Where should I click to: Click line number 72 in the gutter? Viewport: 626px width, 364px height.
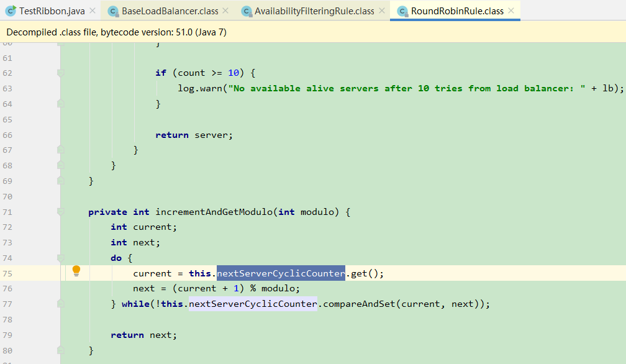point(7,227)
